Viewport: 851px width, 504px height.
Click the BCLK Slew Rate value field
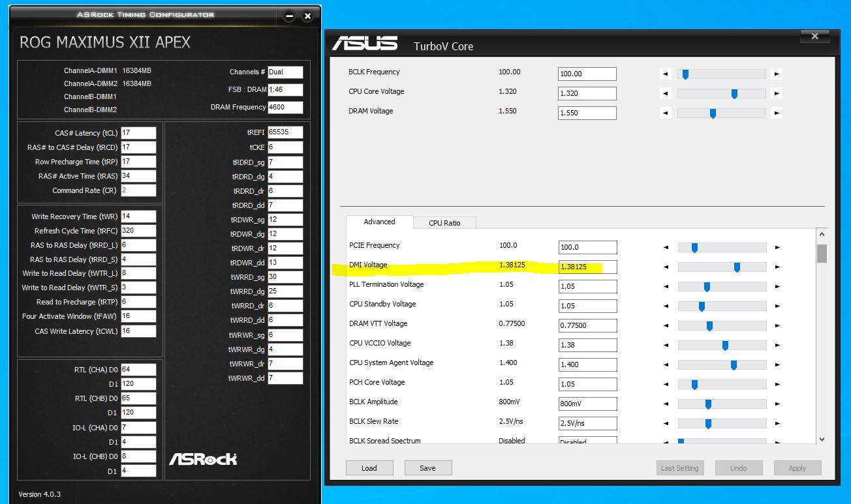pos(587,423)
